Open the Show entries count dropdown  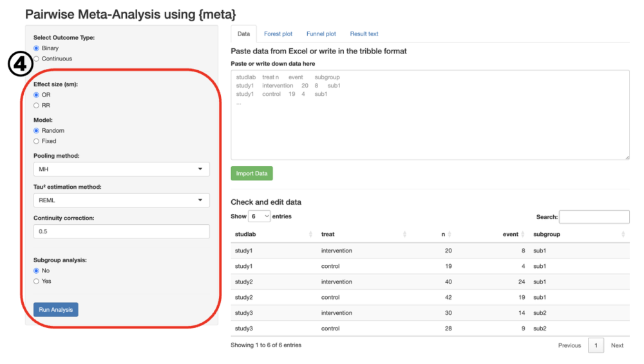coord(259,216)
